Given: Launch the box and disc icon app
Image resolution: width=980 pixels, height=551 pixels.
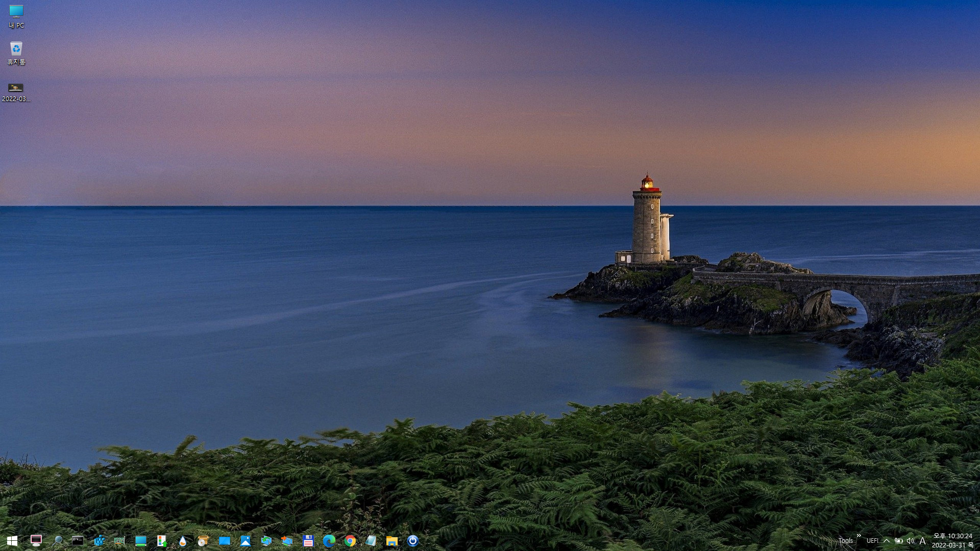Looking at the screenshot, I should [203, 541].
